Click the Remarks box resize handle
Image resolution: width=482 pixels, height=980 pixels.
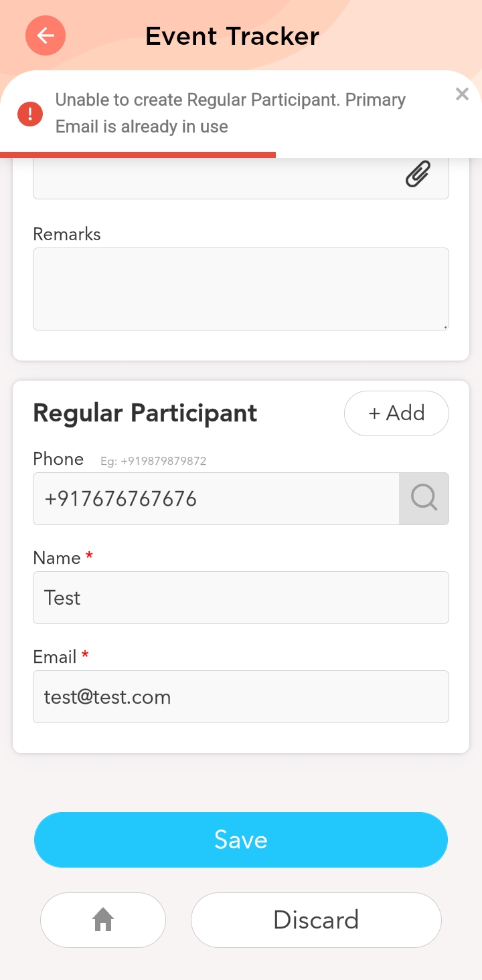coord(445,327)
